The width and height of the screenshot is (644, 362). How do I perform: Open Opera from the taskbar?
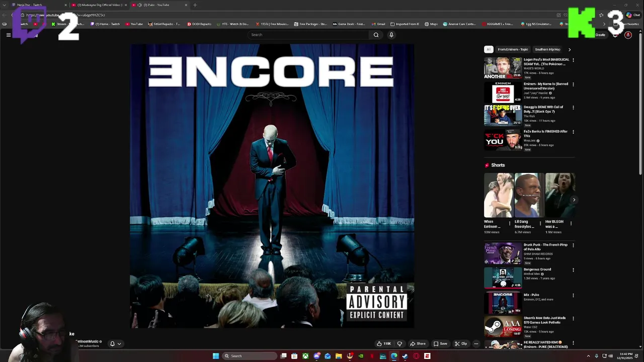point(416,356)
